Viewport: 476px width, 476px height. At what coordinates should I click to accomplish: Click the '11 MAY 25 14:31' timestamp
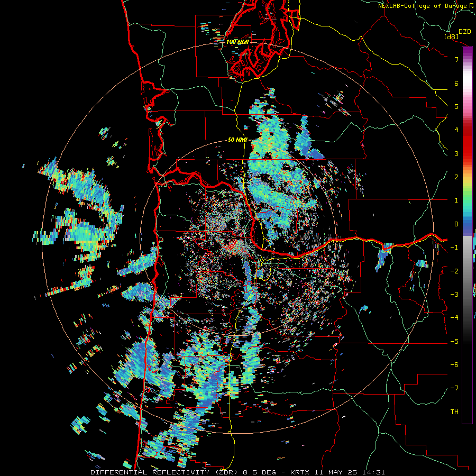pyautogui.click(x=349, y=472)
